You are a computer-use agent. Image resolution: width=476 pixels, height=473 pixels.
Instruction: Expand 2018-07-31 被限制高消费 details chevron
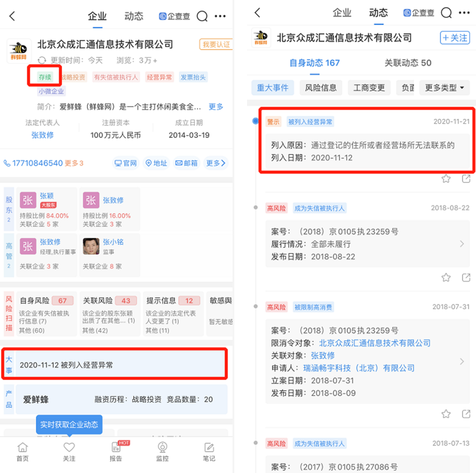tap(462, 361)
